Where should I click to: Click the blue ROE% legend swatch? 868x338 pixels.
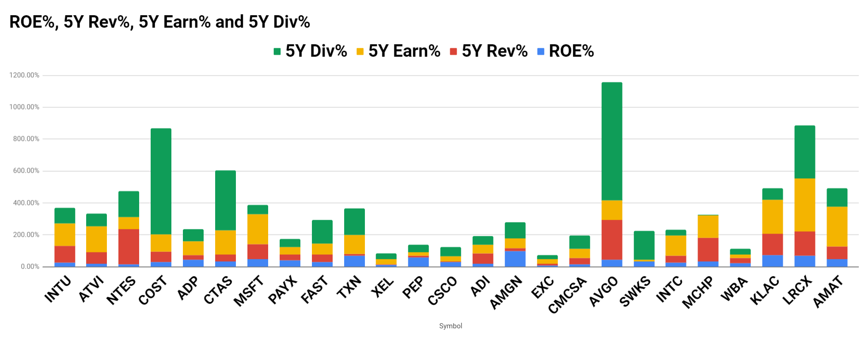541,52
